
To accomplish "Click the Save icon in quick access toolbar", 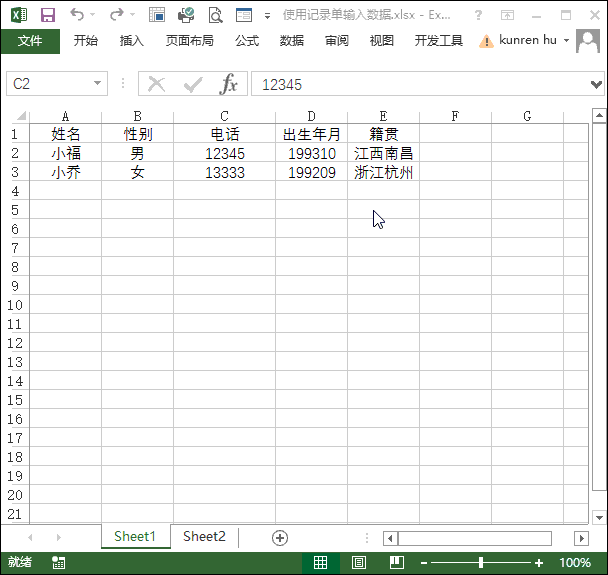I will 48,15.
